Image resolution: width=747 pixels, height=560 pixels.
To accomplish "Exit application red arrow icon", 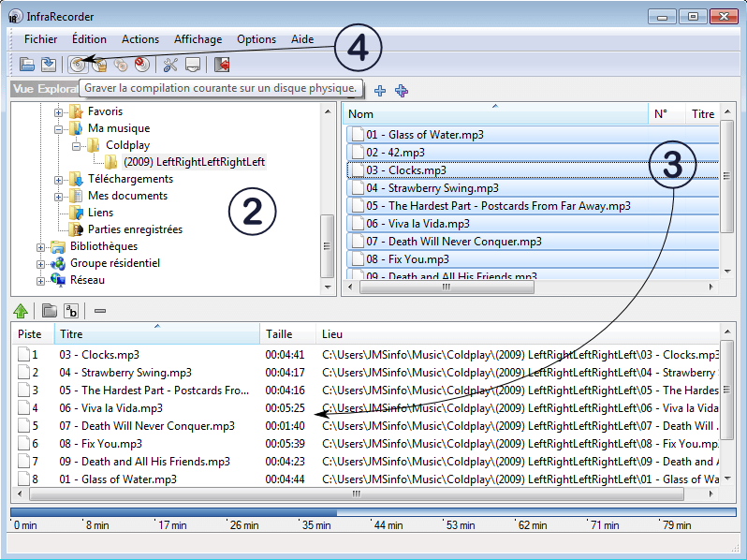I will point(222,65).
